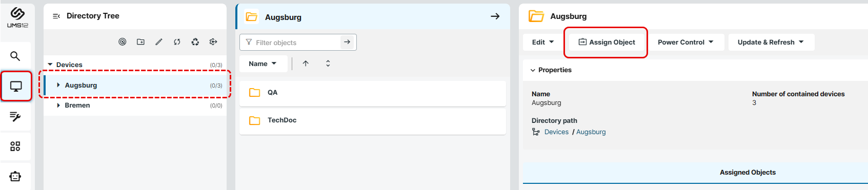
Task: Open the Power Control menu
Action: [x=685, y=42]
